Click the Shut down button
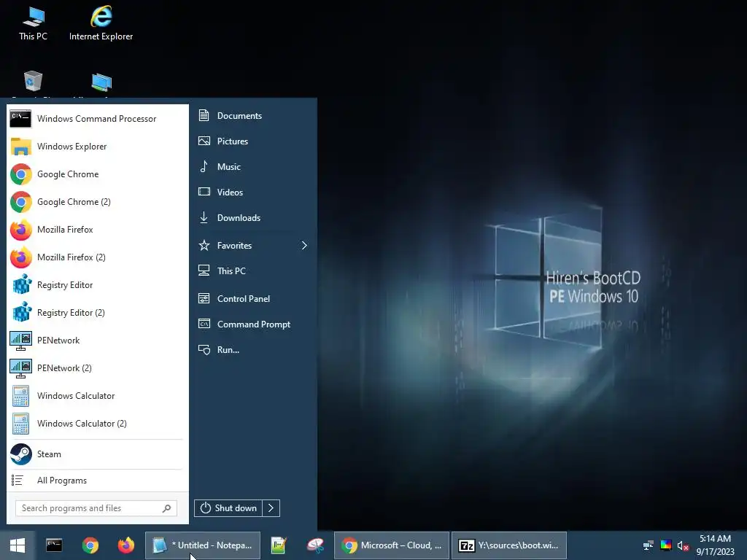This screenshot has height=560, width=747. click(x=228, y=508)
